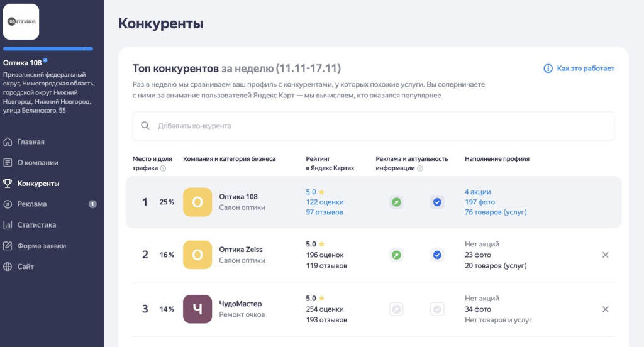This screenshot has width=644, height=347.
Task: Click the 254 оценки text
Action: point(325,309)
